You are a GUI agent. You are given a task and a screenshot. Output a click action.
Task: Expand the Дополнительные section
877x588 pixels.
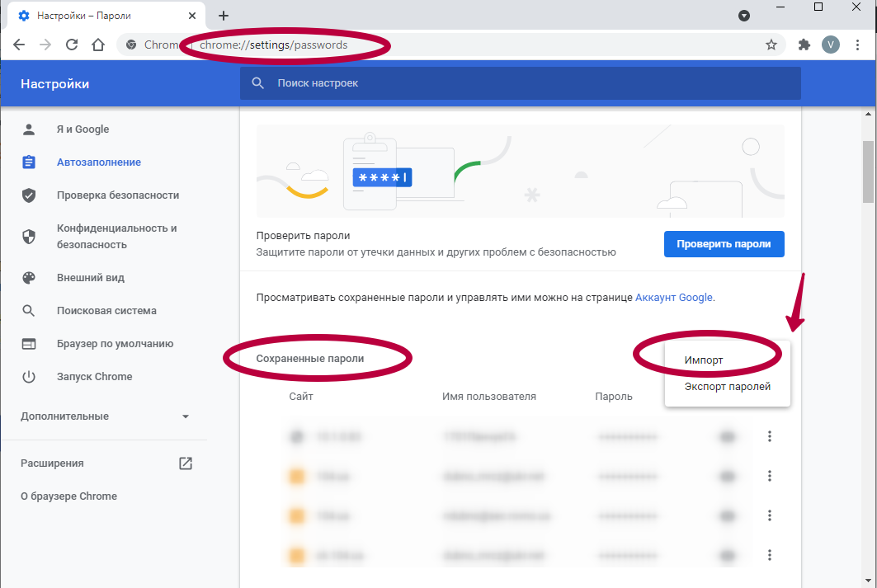click(x=105, y=416)
